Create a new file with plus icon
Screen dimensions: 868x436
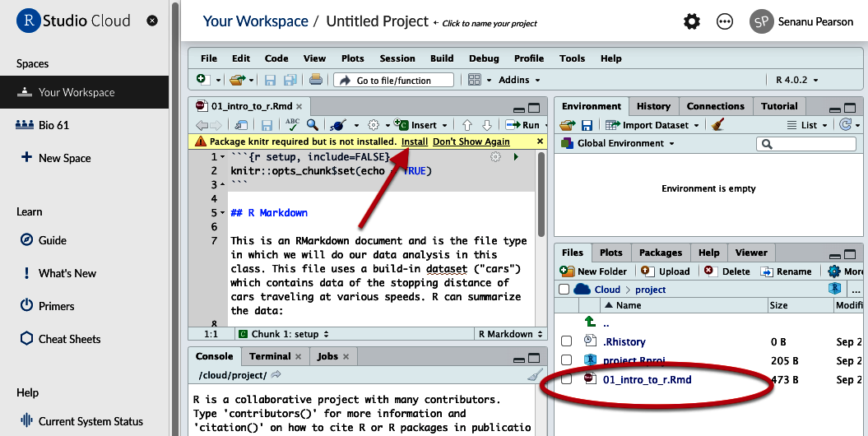point(202,80)
